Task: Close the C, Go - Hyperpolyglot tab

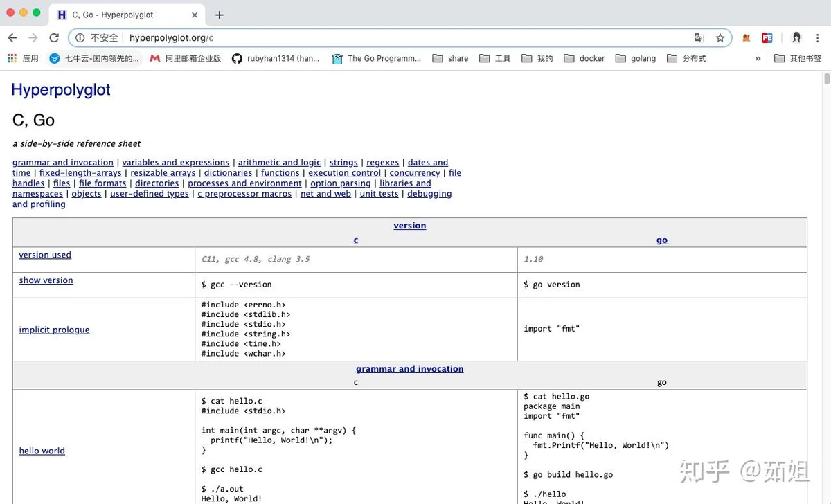Action: 195,15
